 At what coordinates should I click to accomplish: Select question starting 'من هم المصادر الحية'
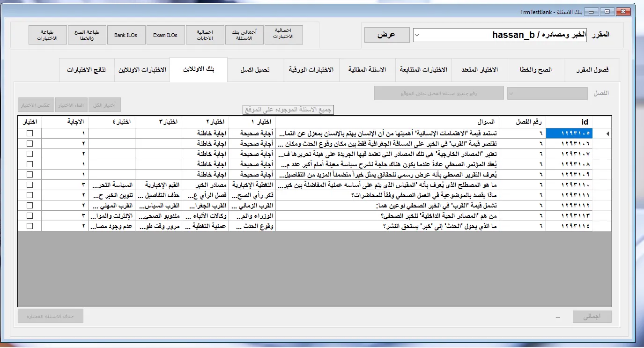(x=387, y=216)
